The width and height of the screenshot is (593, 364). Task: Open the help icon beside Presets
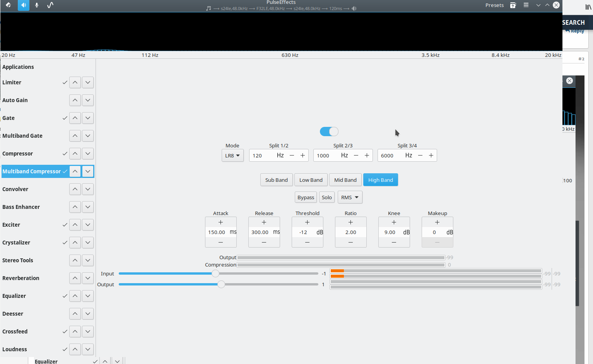[x=513, y=5]
